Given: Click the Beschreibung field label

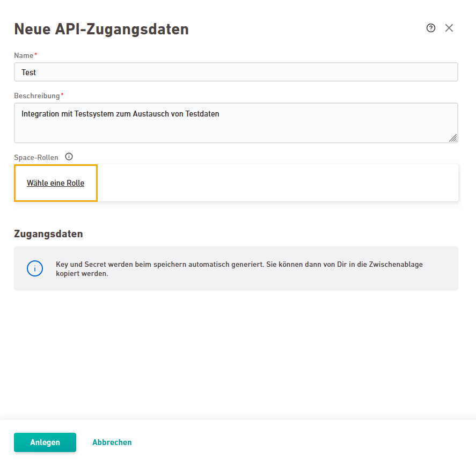Looking at the screenshot, I should coord(37,96).
